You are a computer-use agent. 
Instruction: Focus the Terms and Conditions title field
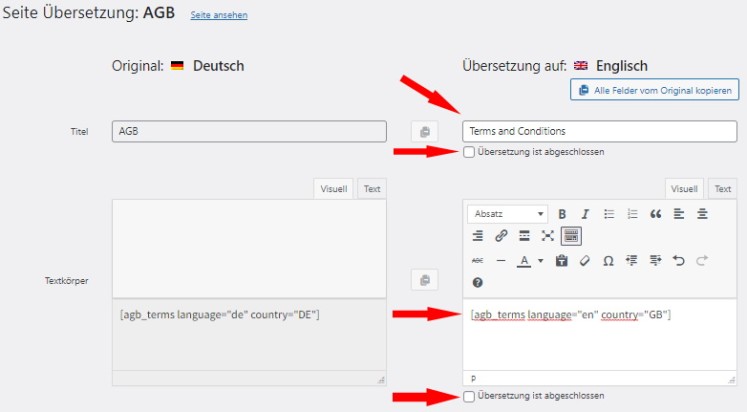599,131
